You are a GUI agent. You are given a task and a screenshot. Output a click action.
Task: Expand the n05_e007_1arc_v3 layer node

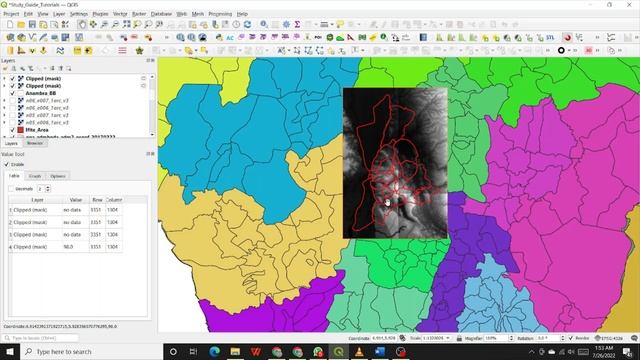tap(4, 115)
